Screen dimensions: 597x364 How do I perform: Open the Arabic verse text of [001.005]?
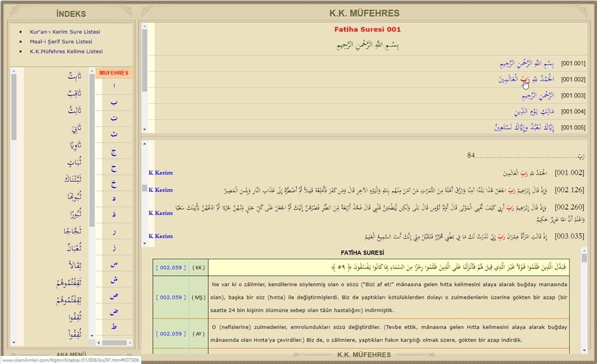coord(524,127)
